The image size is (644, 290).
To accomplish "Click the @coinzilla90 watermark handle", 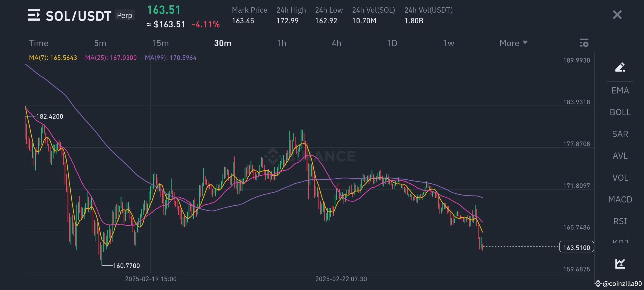I will (x=622, y=284).
